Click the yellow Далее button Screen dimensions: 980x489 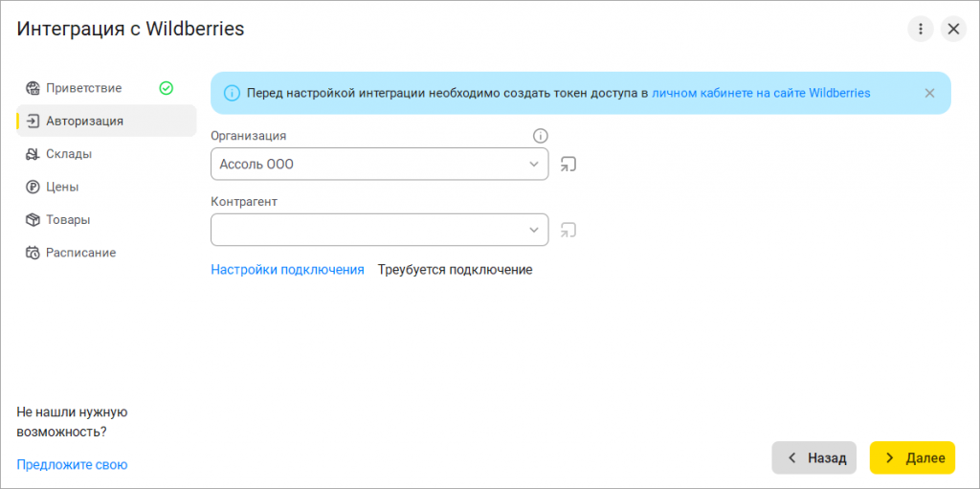[x=912, y=457]
